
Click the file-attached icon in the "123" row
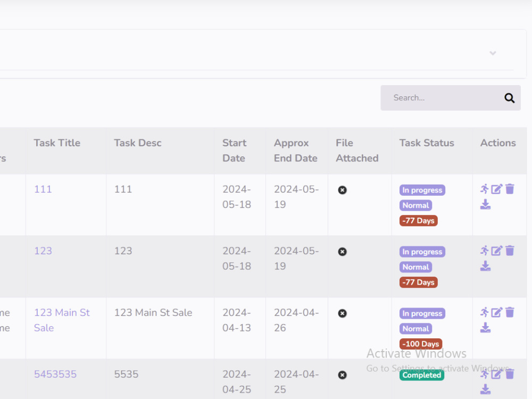(x=342, y=251)
